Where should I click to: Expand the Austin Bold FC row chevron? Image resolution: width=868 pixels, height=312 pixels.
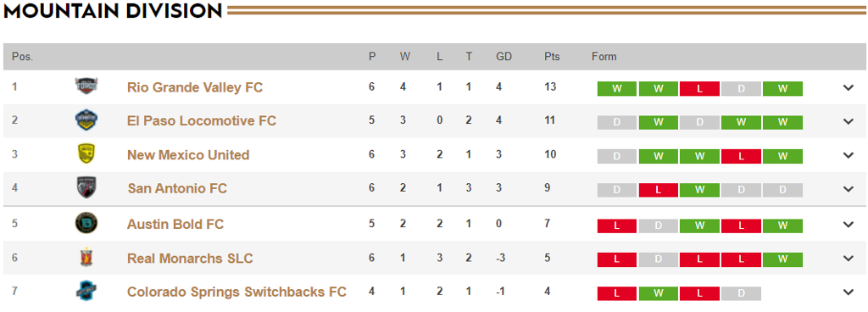pyautogui.click(x=848, y=224)
